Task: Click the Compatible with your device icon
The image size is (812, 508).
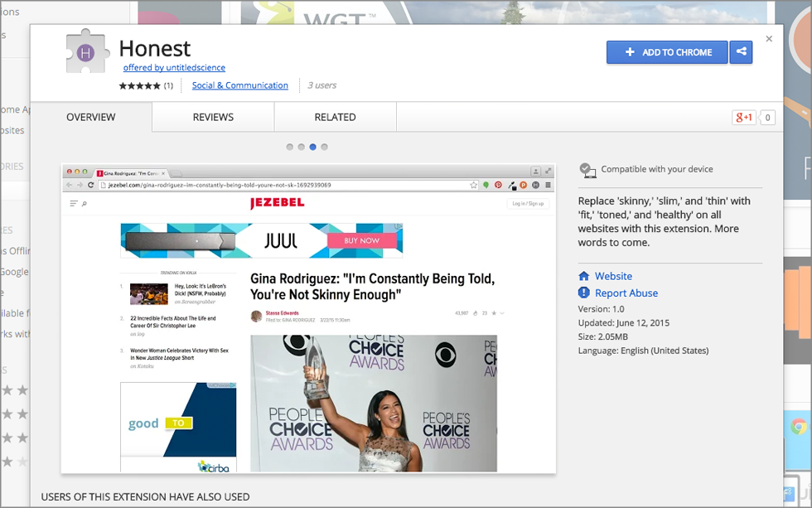Action: coord(587,170)
